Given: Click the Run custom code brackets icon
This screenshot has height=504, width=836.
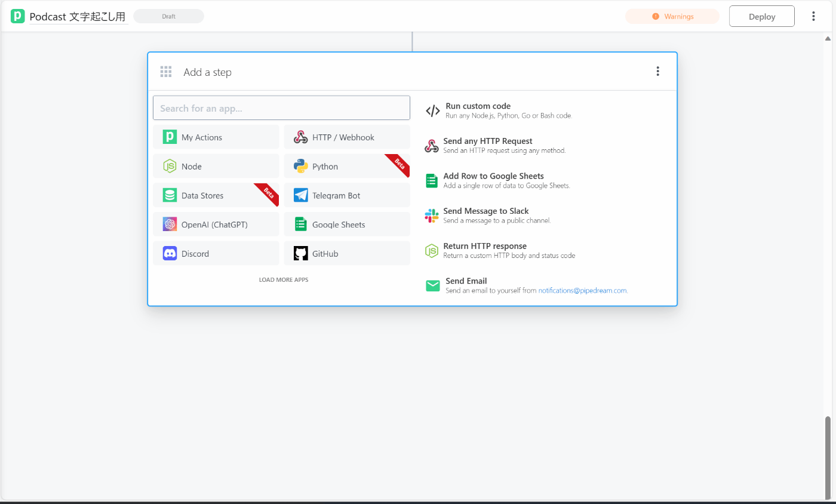Looking at the screenshot, I should (x=433, y=110).
